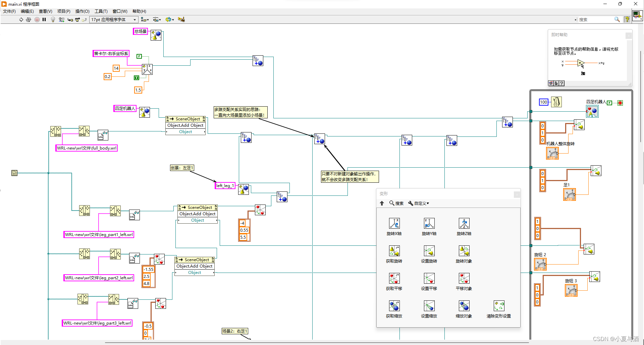Open the 项目(P) menu
The width and height of the screenshot is (644, 345).
64,11
